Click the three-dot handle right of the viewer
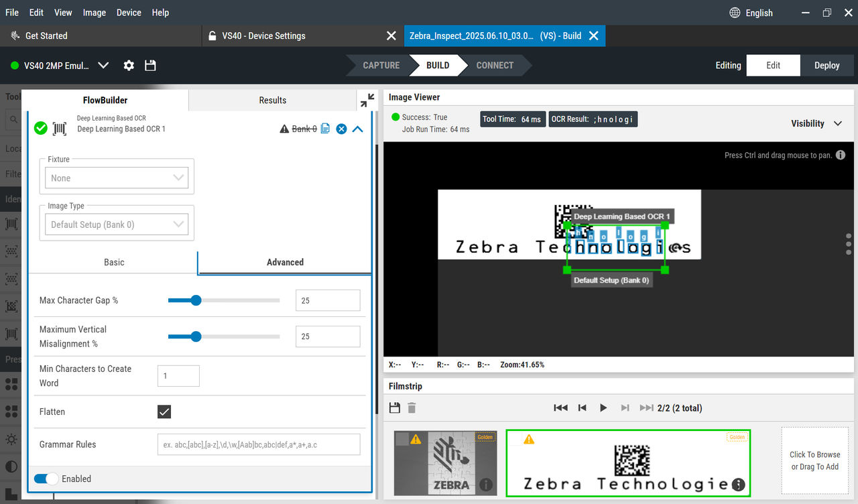This screenshot has height=504, width=858. [849, 245]
